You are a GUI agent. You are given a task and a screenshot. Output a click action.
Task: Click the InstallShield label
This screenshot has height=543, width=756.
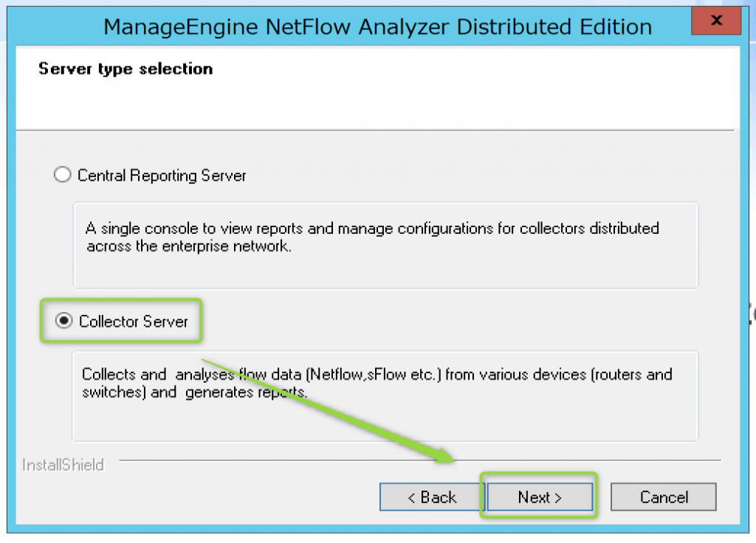coord(63,465)
